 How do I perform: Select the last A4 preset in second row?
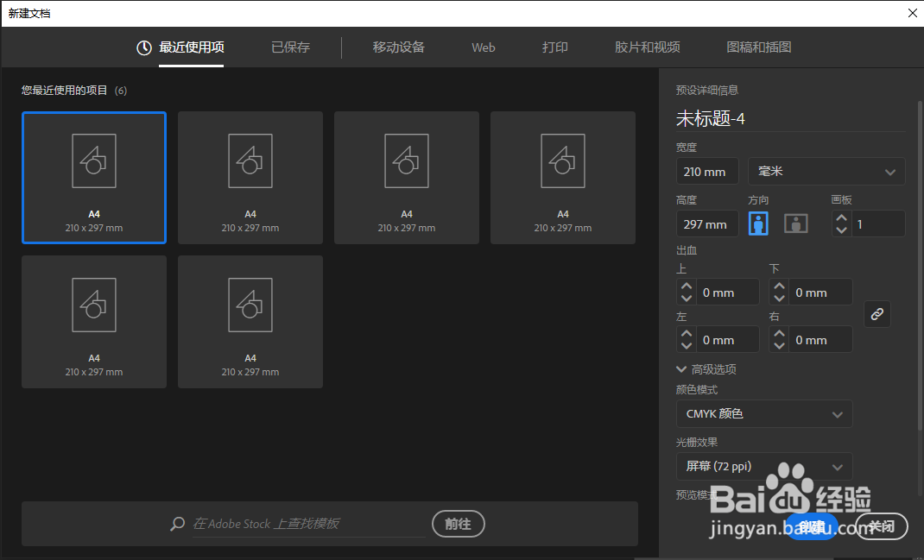click(250, 322)
